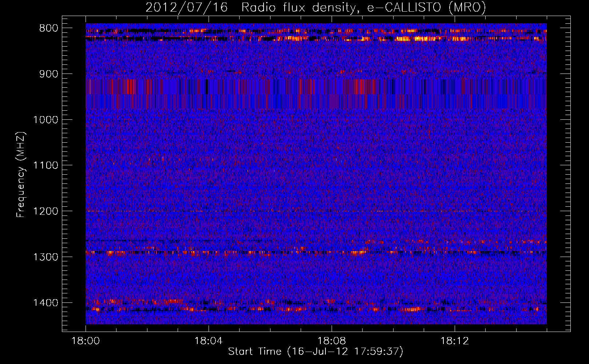
Task: Click the '18:00' time tick label
Action: coord(86,341)
